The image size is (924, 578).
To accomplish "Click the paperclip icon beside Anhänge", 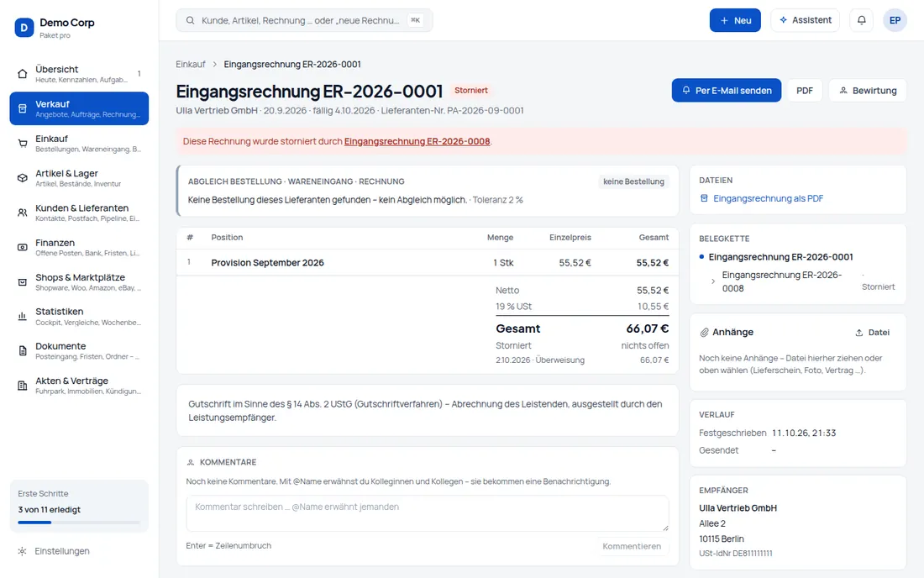I will point(704,333).
